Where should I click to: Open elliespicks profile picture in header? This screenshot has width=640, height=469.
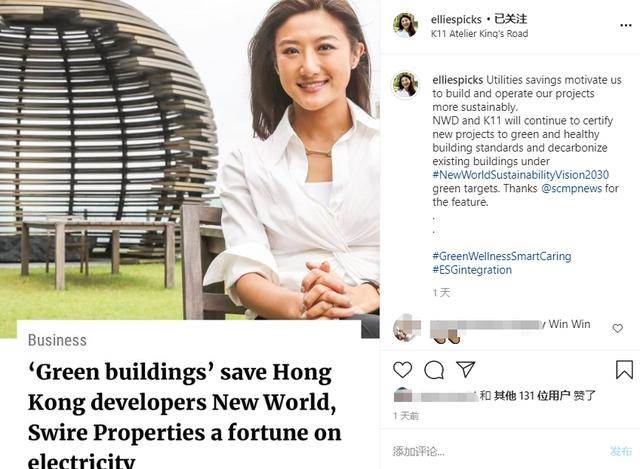pos(405,24)
